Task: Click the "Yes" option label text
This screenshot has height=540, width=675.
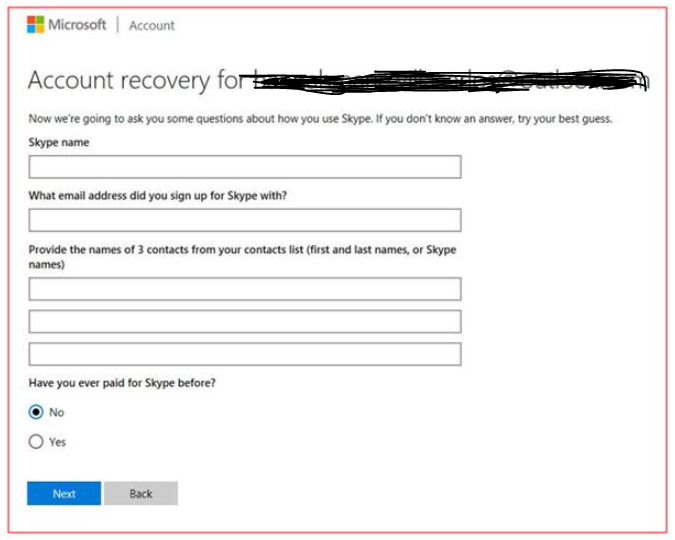Action: click(x=57, y=442)
